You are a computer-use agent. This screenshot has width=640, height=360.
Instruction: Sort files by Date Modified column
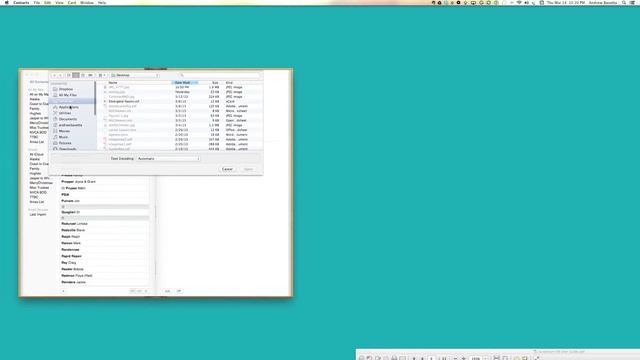(185, 82)
